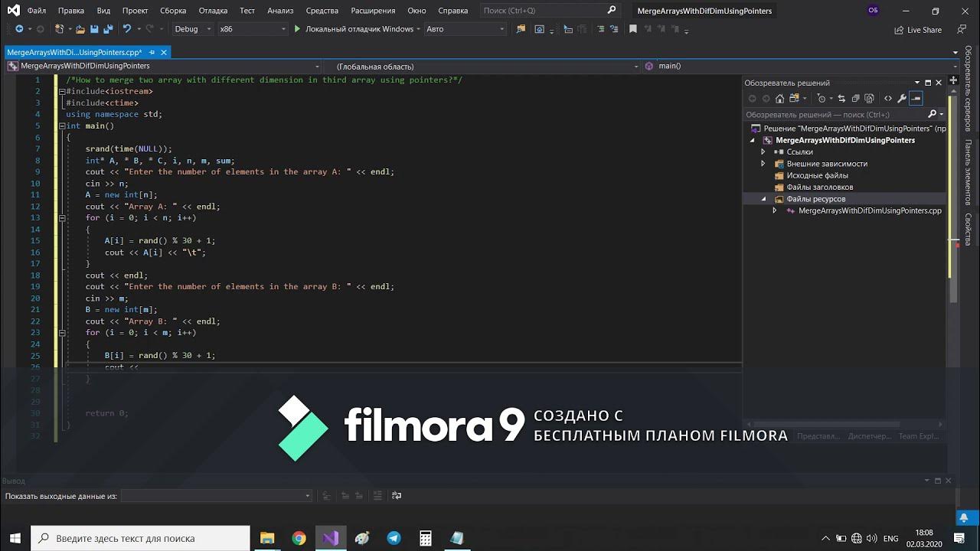
Task: Collapse the #include region at line 2
Action: [62, 91]
